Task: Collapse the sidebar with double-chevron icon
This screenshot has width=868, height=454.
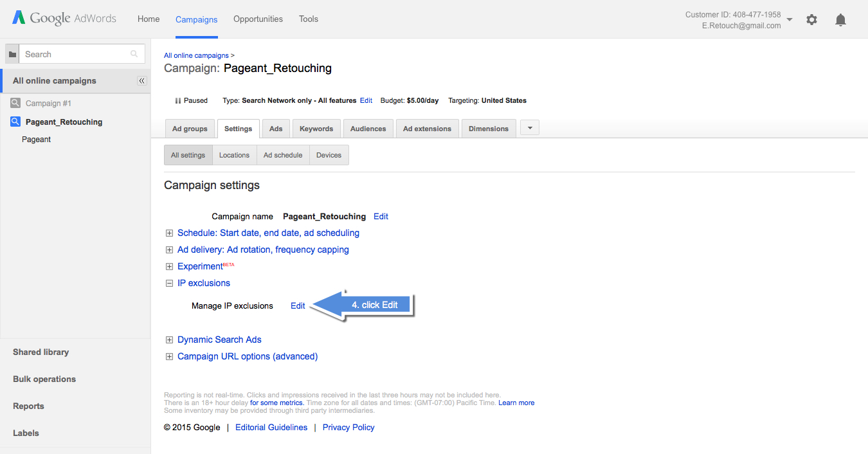Action: tap(142, 81)
